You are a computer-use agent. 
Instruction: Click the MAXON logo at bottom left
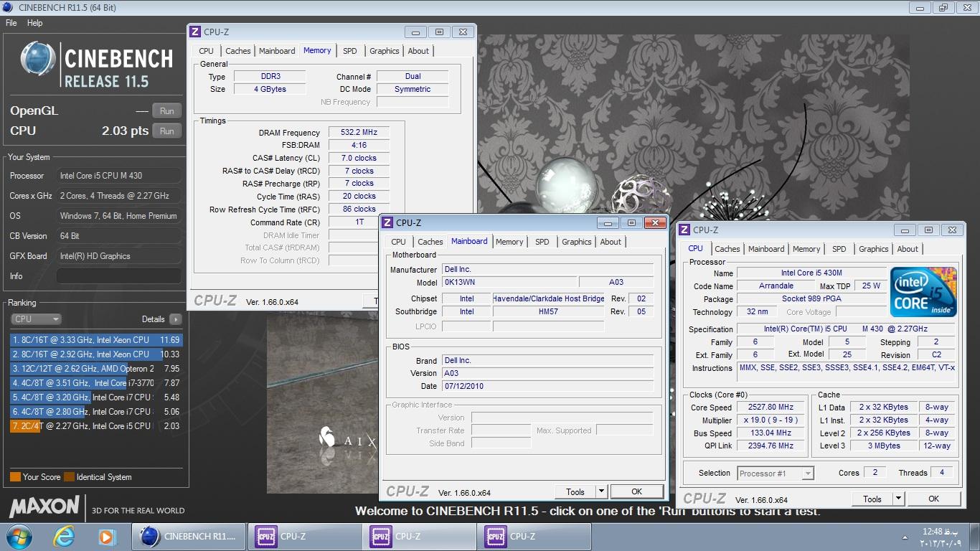[x=44, y=507]
